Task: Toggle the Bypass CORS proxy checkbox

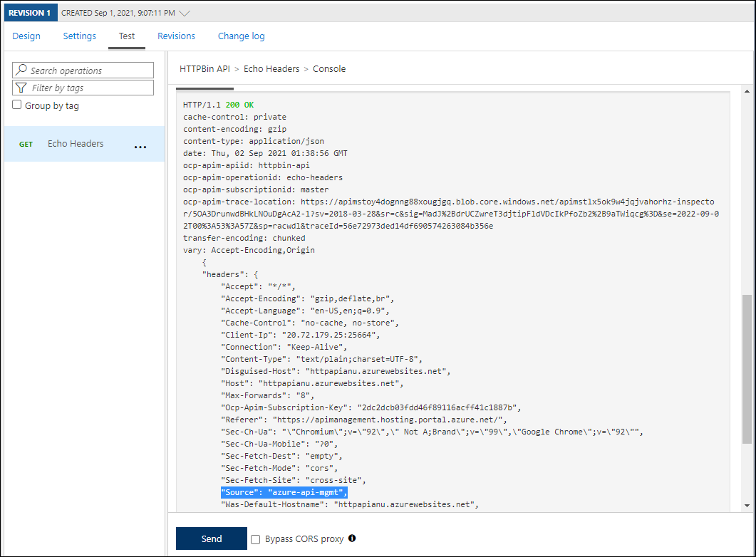Action: pyautogui.click(x=256, y=539)
